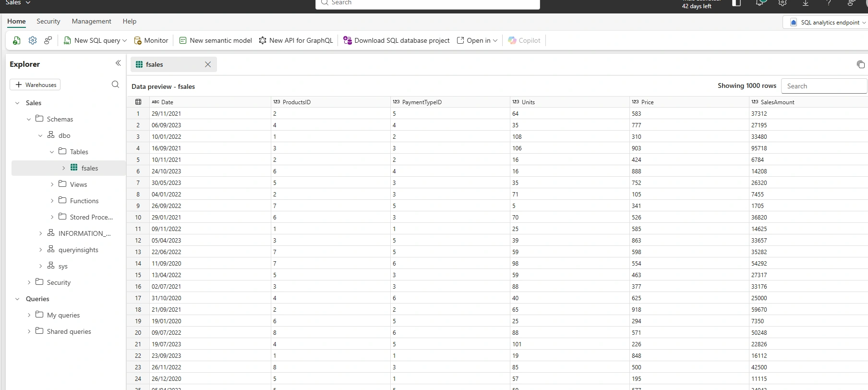This screenshot has height=390, width=868.
Task: Switch to the Management tab
Action: 91,22
